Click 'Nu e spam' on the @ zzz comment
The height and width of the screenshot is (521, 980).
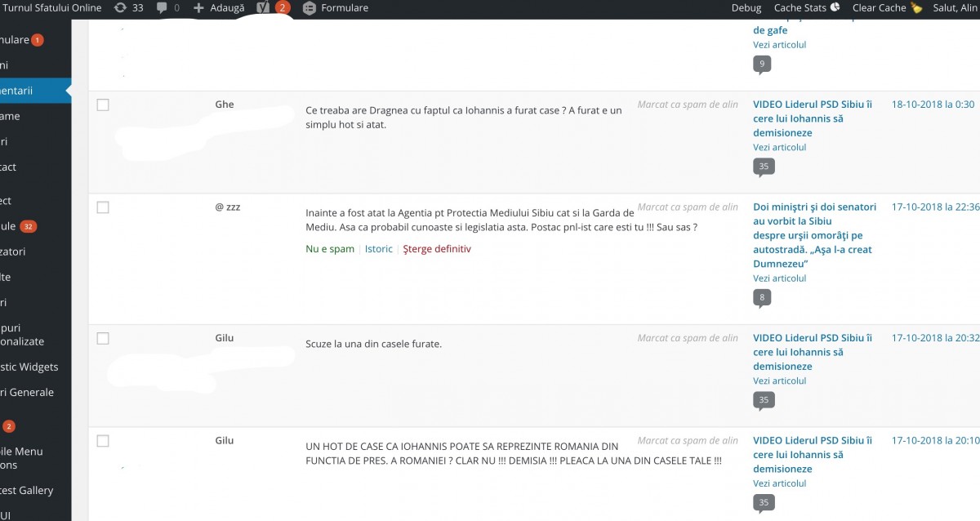pyautogui.click(x=330, y=249)
